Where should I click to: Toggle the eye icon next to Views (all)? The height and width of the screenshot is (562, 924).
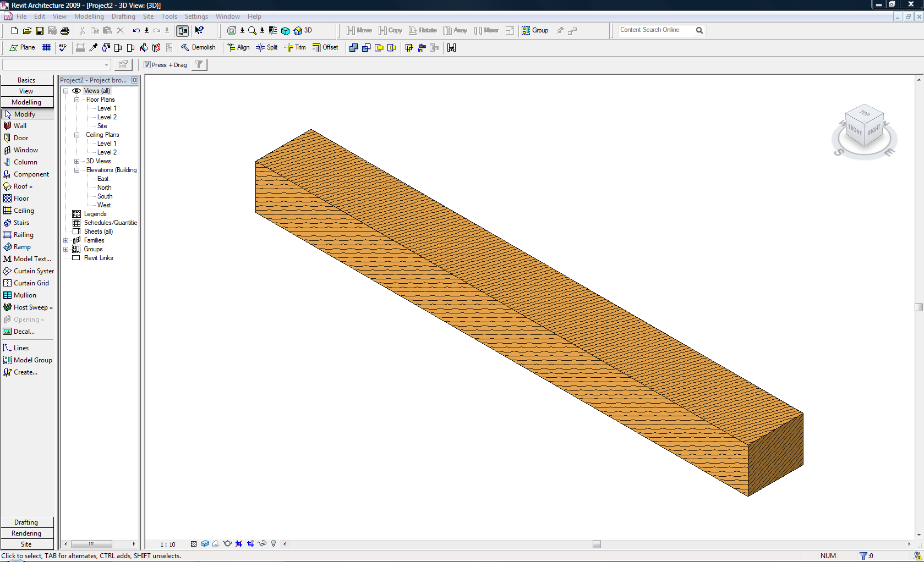click(x=77, y=91)
